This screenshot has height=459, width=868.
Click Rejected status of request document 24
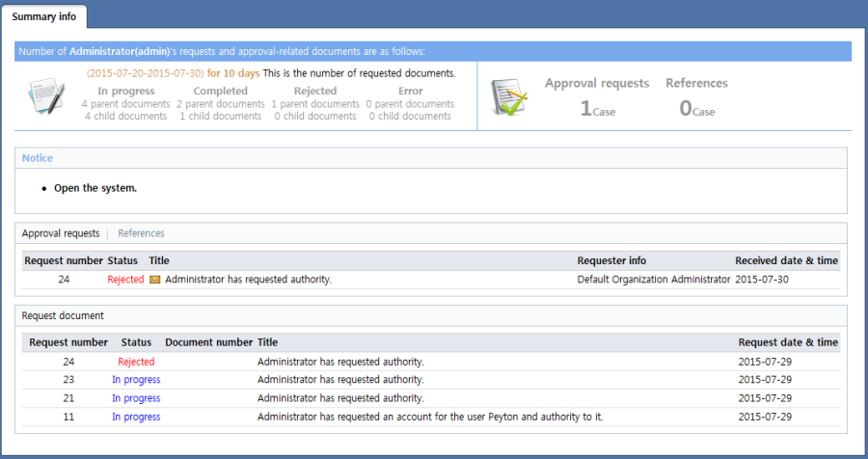(x=136, y=362)
